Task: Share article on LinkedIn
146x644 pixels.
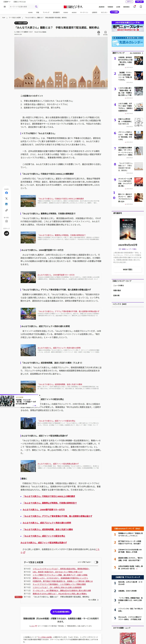Action: point(7,204)
